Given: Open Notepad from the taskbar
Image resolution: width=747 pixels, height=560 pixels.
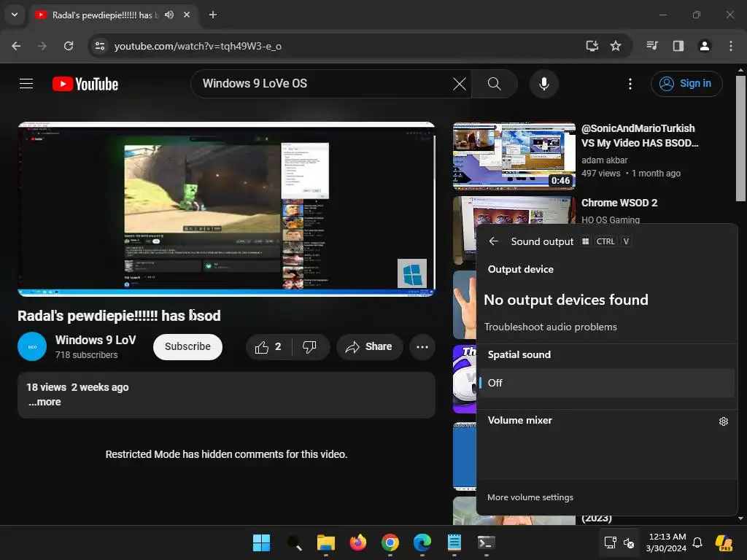Looking at the screenshot, I should (454, 542).
